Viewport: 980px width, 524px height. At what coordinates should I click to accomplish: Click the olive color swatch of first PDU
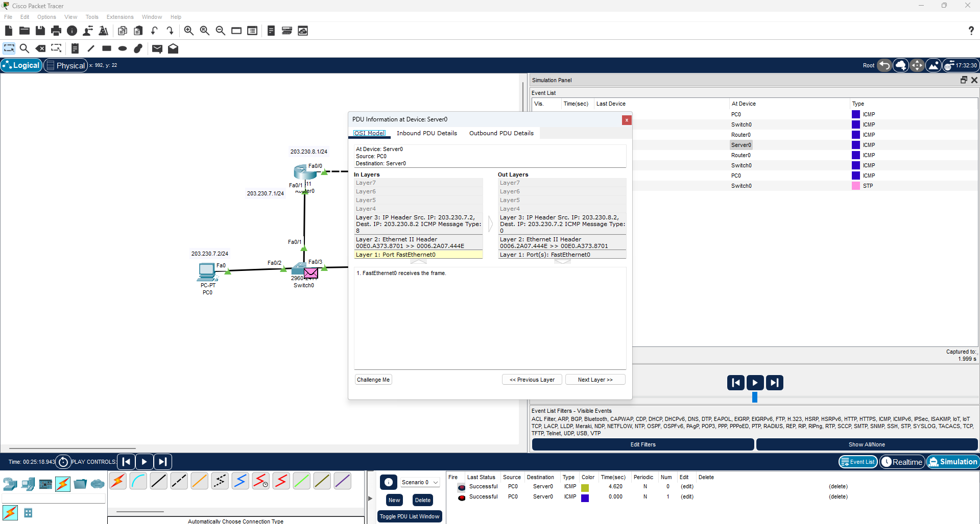[x=585, y=488]
